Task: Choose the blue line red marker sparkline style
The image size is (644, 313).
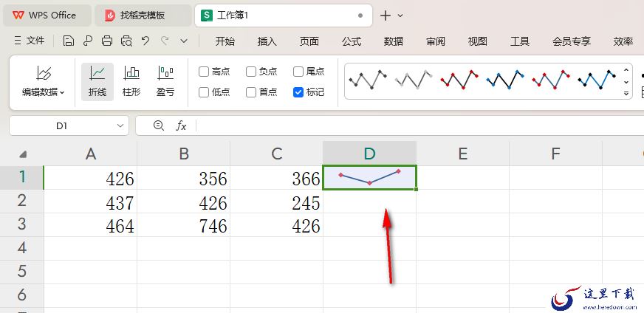Action: pos(551,80)
